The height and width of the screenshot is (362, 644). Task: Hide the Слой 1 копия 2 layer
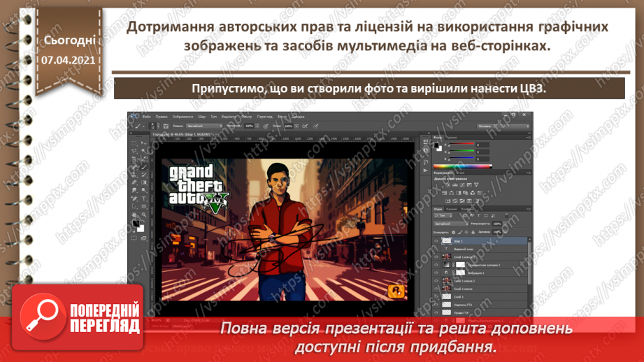[x=436, y=281]
